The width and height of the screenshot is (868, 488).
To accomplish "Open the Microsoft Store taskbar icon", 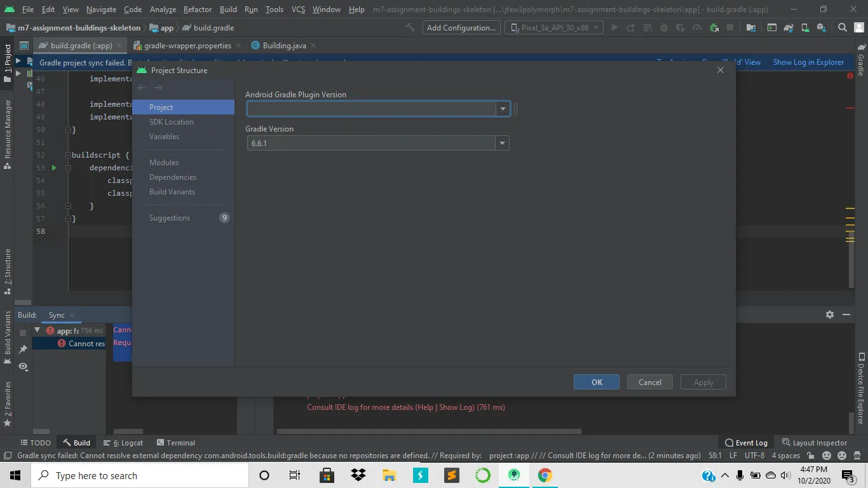I will click(x=327, y=475).
